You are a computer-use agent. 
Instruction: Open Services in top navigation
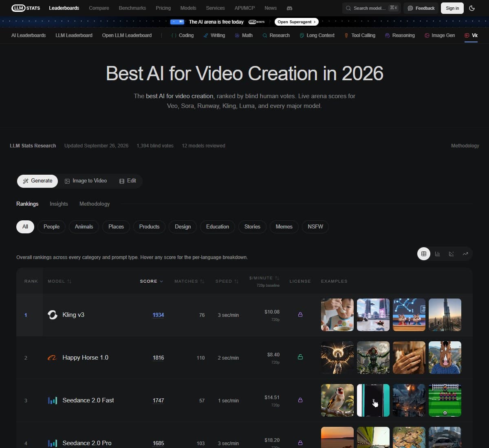215,8
